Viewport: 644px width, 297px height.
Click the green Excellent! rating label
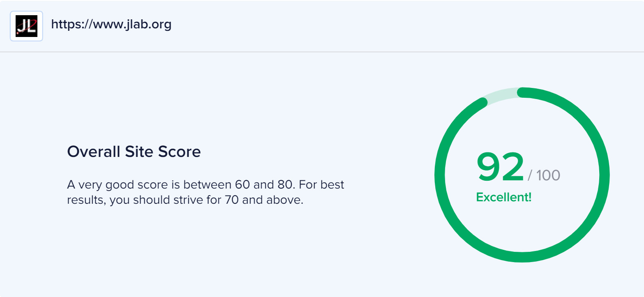coord(504,197)
